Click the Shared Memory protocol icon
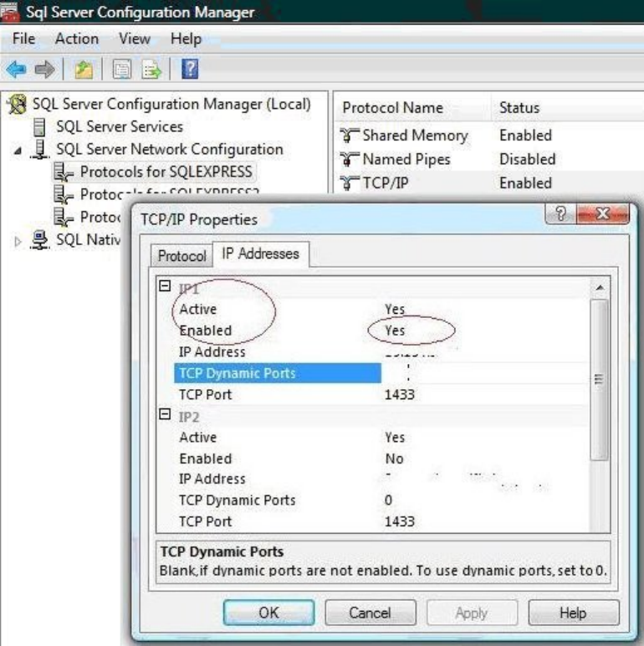Image resolution: width=644 pixels, height=646 pixels. point(349,135)
